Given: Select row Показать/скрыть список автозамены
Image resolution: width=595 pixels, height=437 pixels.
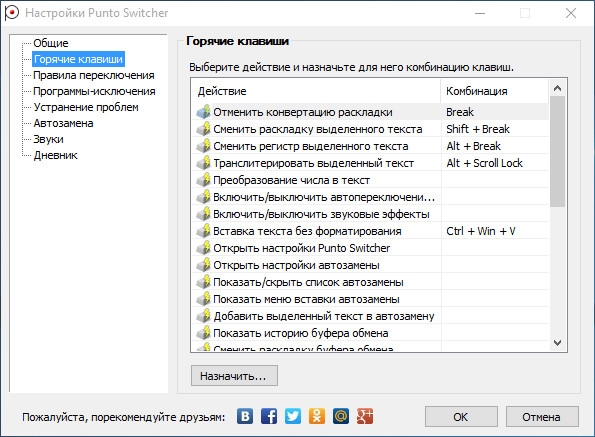Looking at the screenshot, I should [x=370, y=282].
